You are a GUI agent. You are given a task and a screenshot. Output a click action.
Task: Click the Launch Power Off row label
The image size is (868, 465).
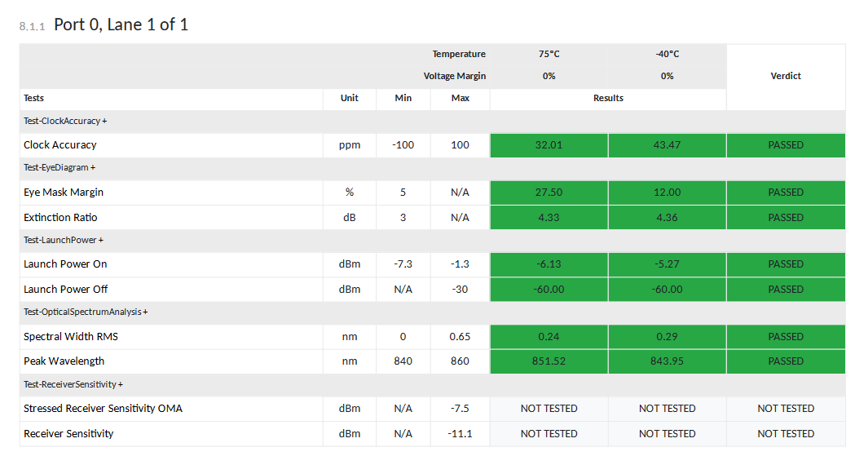click(65, 290)
